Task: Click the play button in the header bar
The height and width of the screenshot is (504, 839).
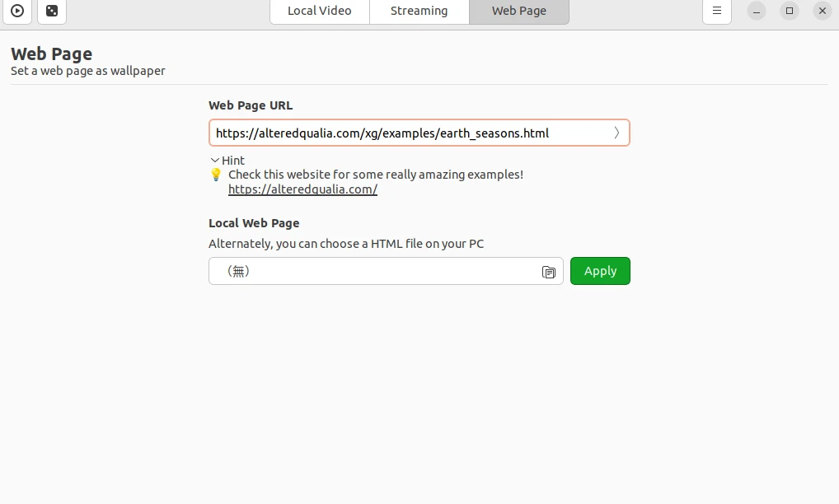Action: (17, 12)
